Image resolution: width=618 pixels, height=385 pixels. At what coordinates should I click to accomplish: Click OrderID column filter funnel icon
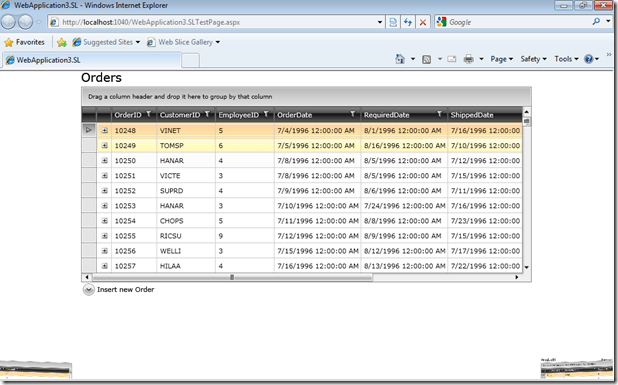tap(149, 114)
